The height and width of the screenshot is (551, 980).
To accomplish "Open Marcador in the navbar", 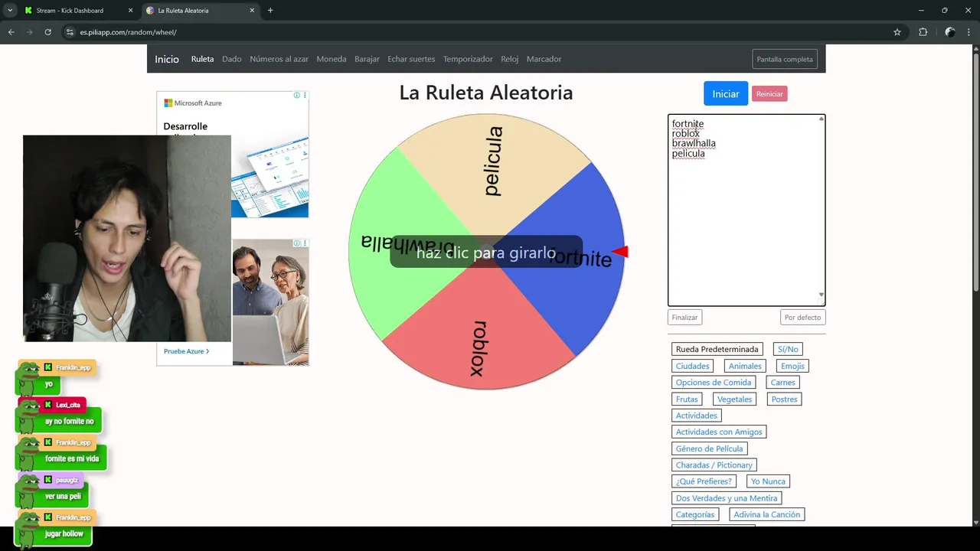I will [x=544, y=59].
